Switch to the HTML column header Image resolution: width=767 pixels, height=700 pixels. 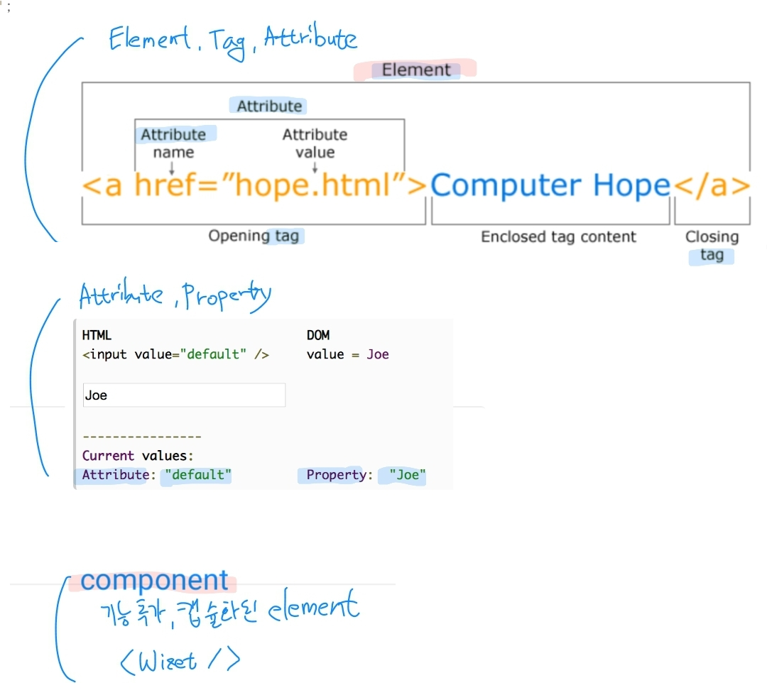97,334
